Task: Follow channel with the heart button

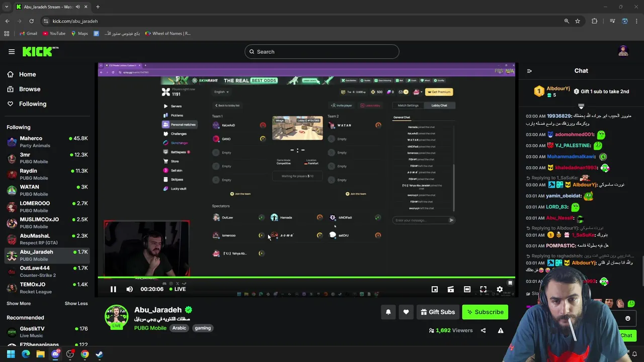Action: click(x=406, y=312)
